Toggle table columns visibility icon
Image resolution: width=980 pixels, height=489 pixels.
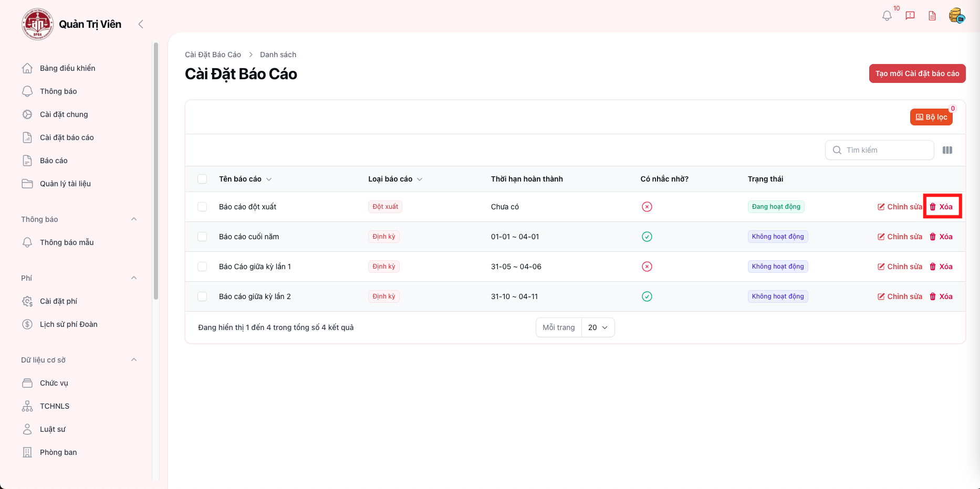(x=947, y=150)
